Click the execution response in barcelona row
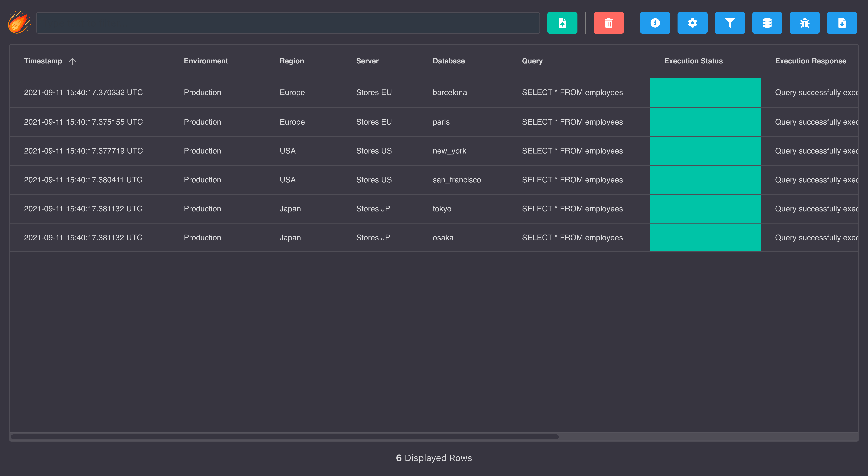This screenshot has width=868, height=476. point(816,92)
